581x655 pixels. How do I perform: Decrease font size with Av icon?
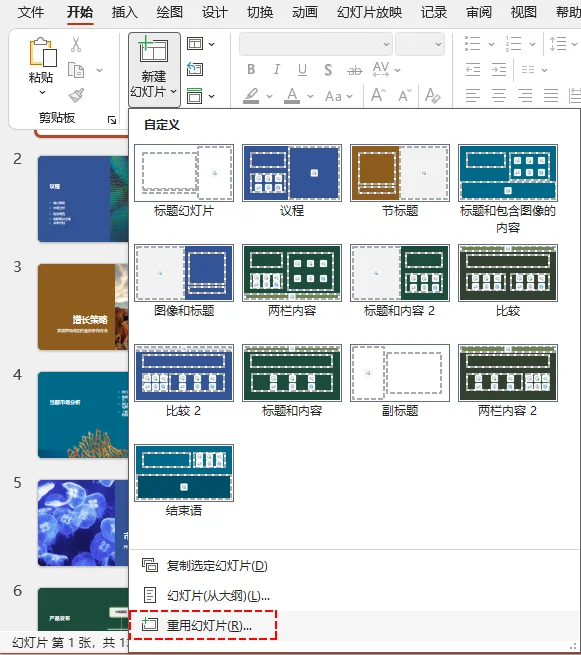(405, 96)
